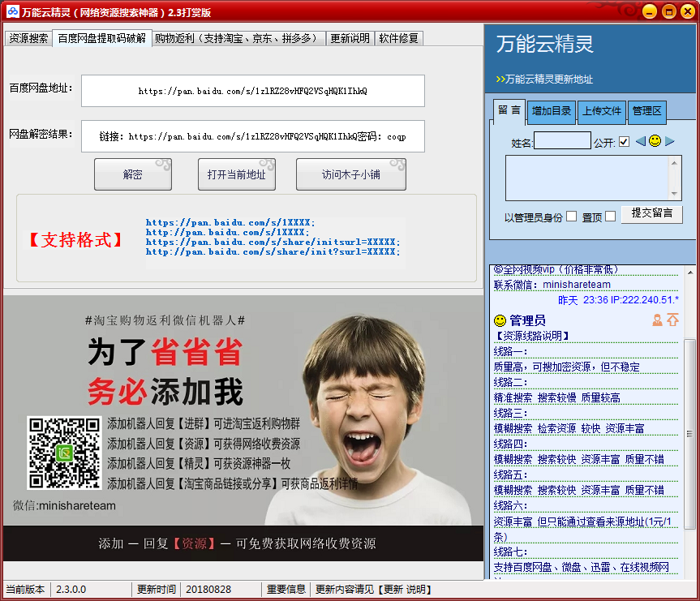This screenshot has width=700, height=601.
Task: Switch to 留言 tab
Action: pyautogui.click(x=509, y=110)
